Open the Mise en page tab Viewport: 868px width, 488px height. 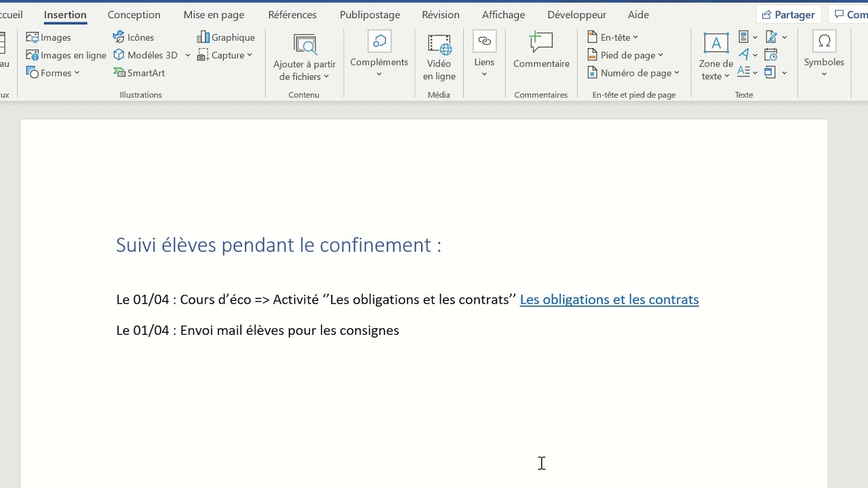pyautogui.click(x=214, y=14)
